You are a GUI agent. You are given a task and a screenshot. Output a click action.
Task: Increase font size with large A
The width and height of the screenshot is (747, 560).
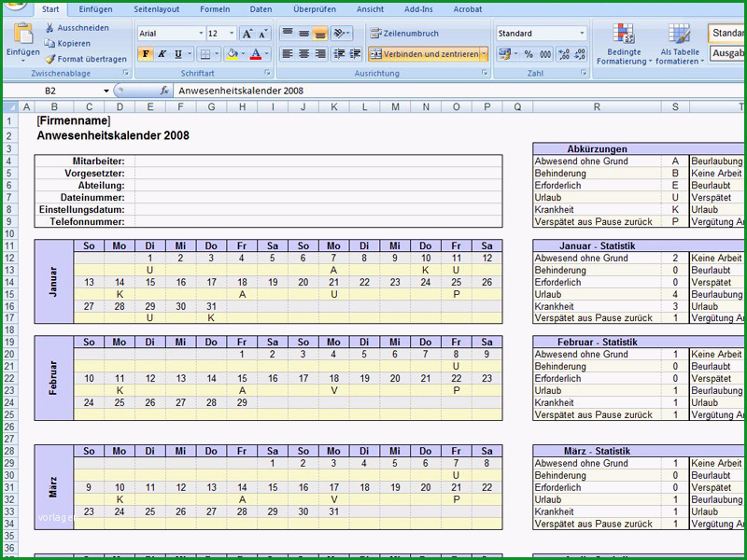(247, 34)
